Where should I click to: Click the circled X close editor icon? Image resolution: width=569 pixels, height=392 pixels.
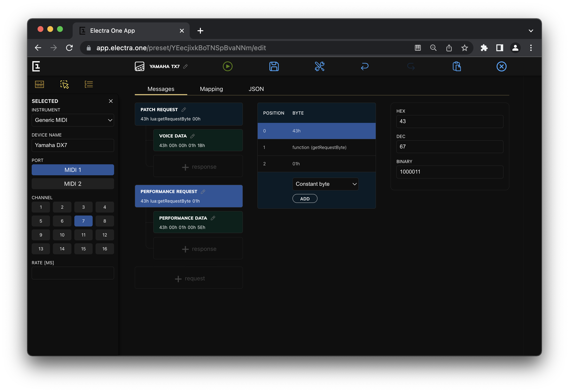coord(501,66)
